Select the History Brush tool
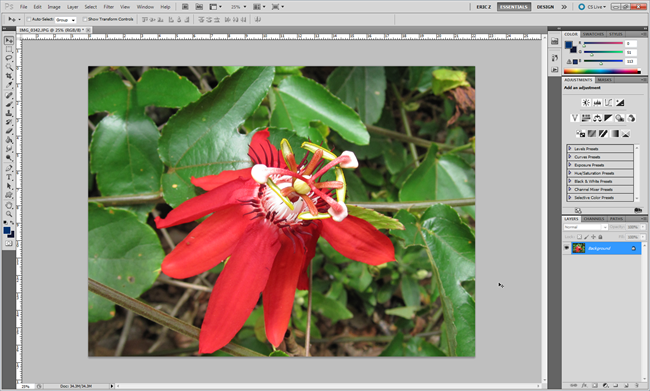Screen dimensions: 650x391 pos(9,122)
